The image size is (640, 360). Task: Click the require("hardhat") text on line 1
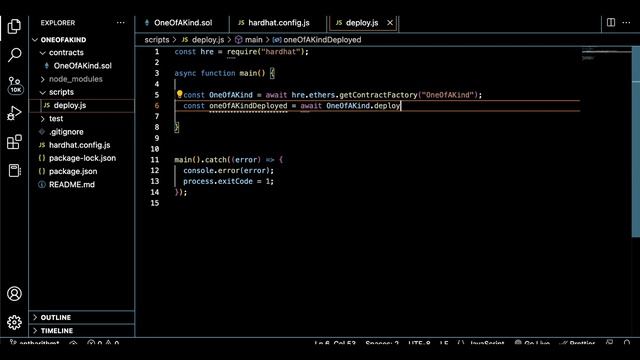point(267,52)
